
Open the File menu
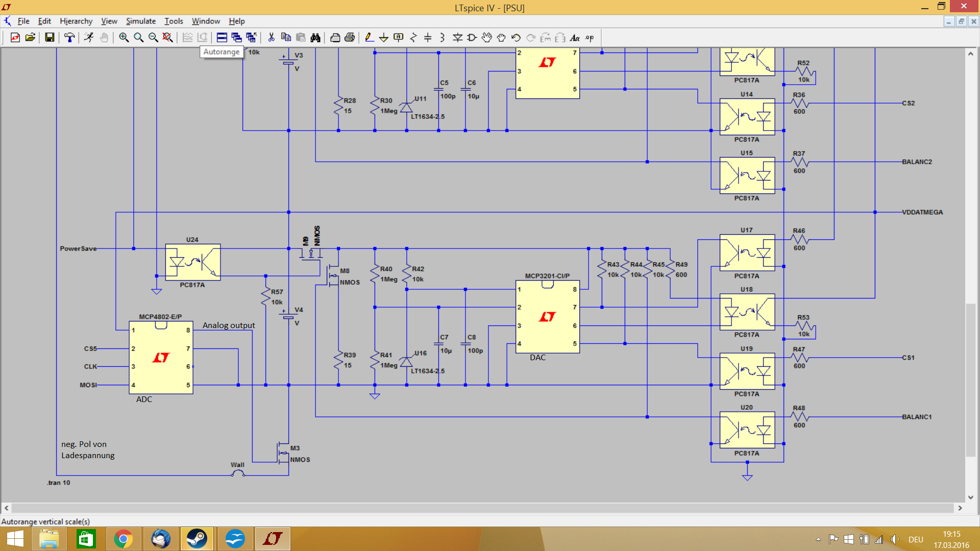23,21
